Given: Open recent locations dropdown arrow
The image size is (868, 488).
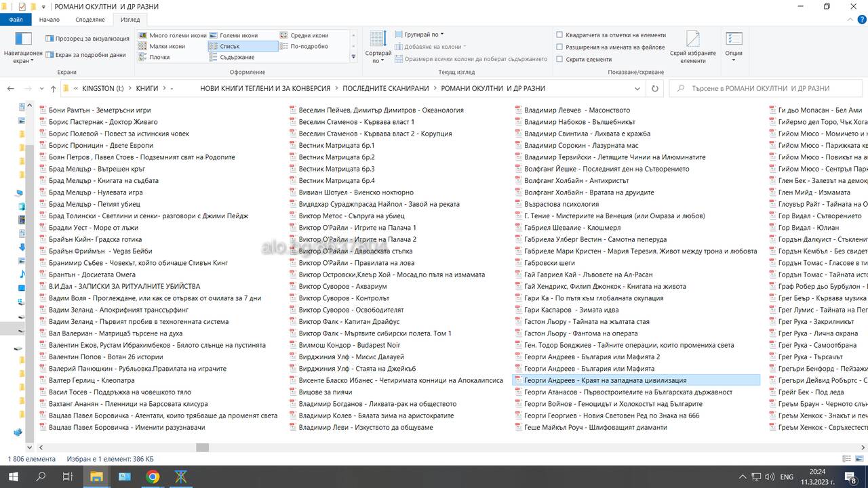Looking at the screenshot, I should coord(41,89).
